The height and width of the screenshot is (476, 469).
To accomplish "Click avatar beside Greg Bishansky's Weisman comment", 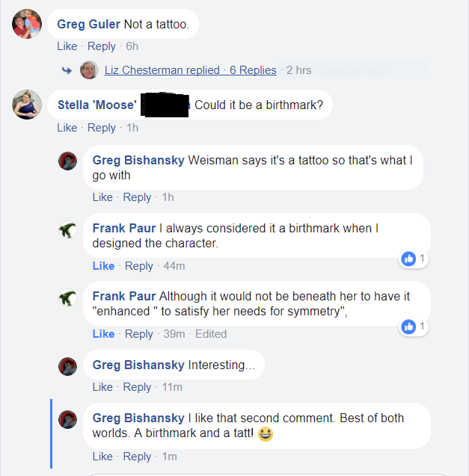I will coord(68,161).
